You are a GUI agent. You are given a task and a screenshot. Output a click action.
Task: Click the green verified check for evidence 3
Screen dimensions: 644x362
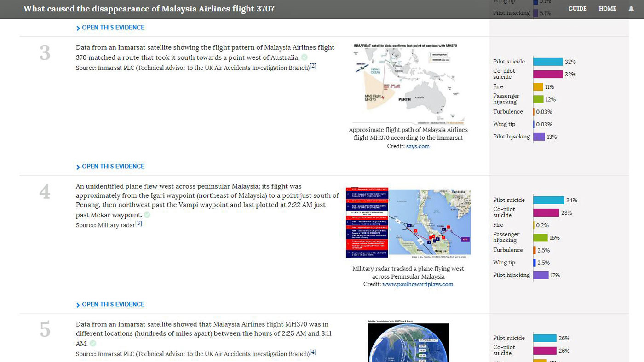click(305, 57)
